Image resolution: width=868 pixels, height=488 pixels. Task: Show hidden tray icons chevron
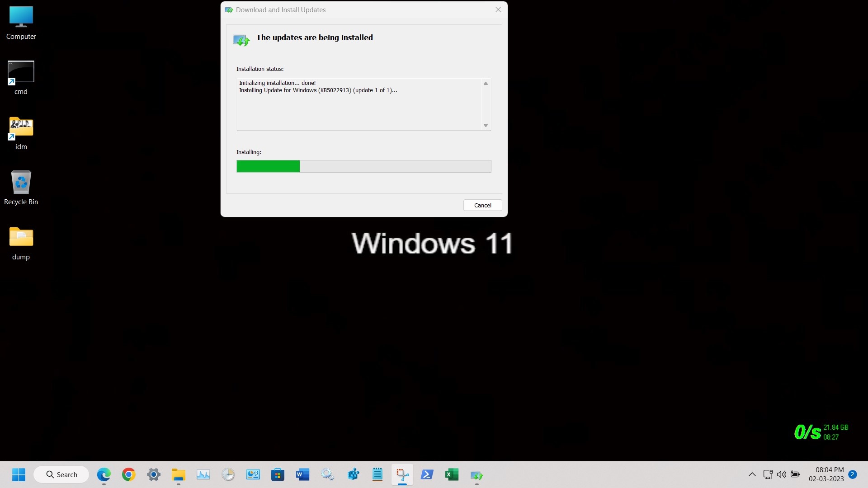pos(752,474)
